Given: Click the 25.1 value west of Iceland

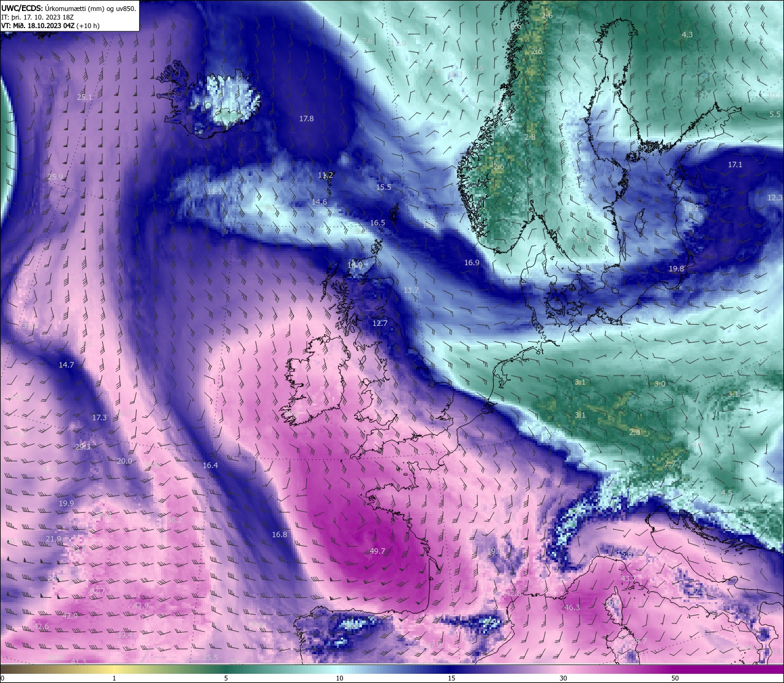Looking at the screenshot, I should [x=85, y=97].
